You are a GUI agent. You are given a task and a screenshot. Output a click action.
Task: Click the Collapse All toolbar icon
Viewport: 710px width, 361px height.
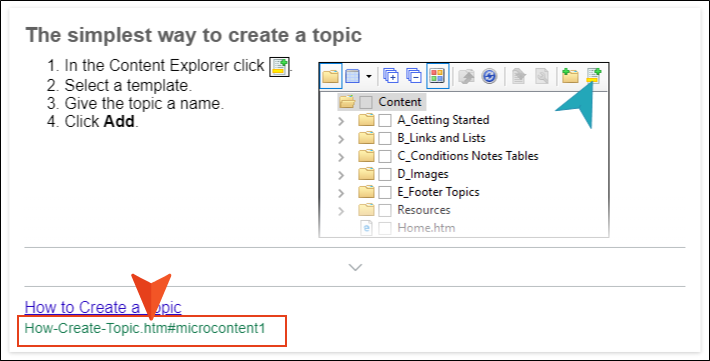click(x=414, y=76)
